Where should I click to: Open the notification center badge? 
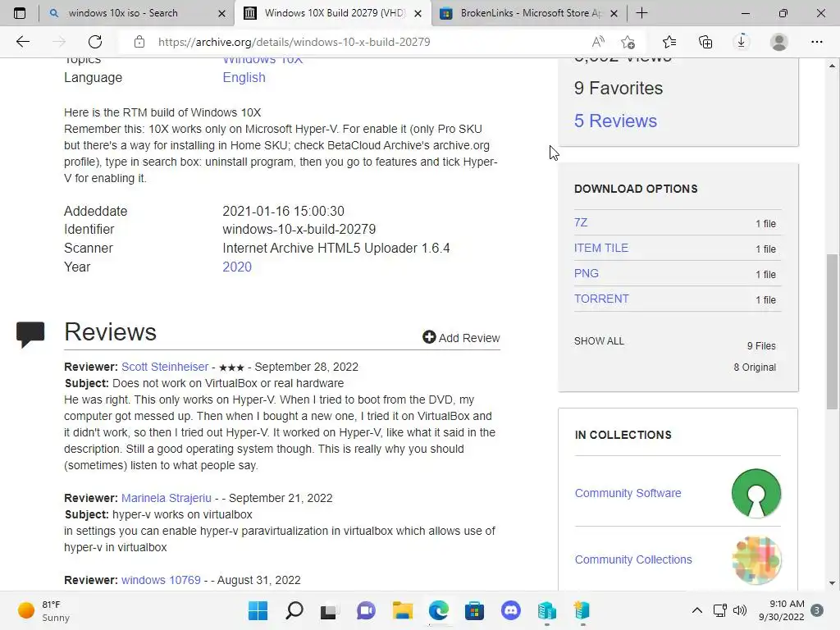817,610
